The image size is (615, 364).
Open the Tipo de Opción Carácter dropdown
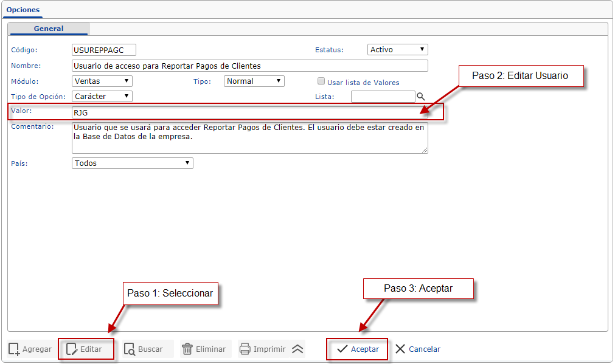click(102, 96)
